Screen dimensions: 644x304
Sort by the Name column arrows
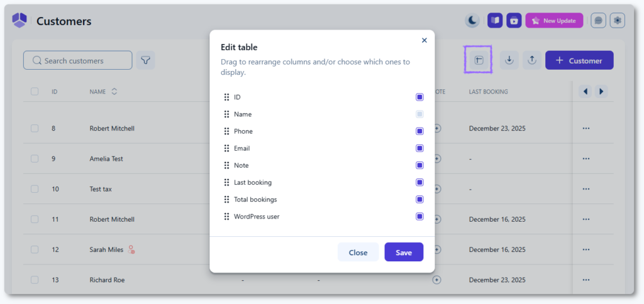tap(114, 92)
